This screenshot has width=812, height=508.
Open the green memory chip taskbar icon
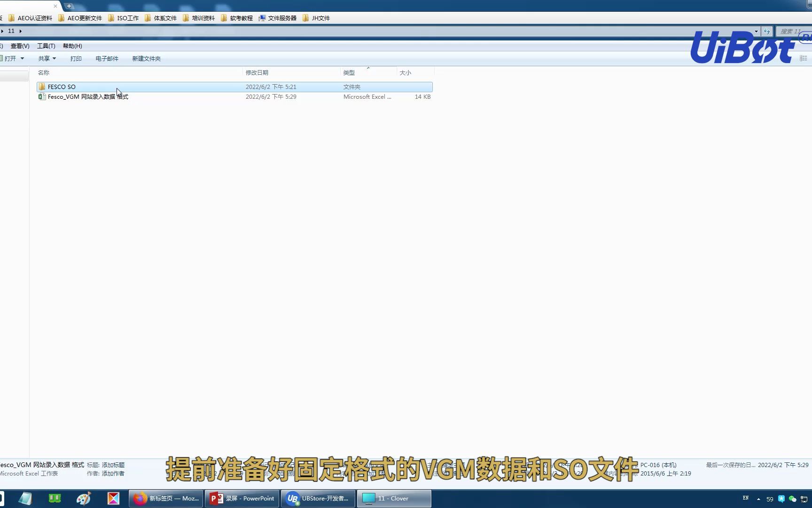55,499
